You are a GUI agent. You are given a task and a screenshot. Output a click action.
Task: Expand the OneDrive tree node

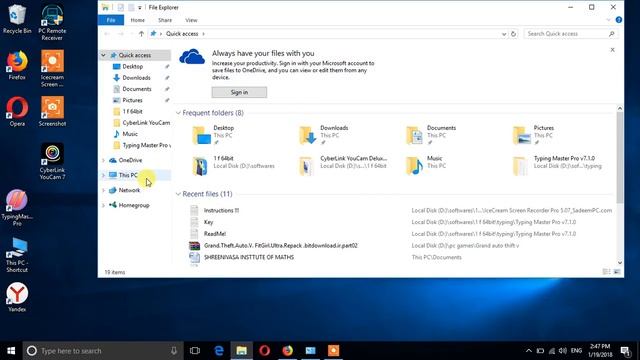pyautogui.click(x=104, y=160)
